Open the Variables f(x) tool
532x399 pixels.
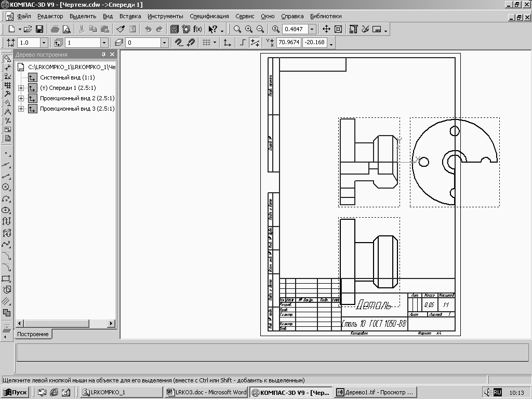pos(197,29)
